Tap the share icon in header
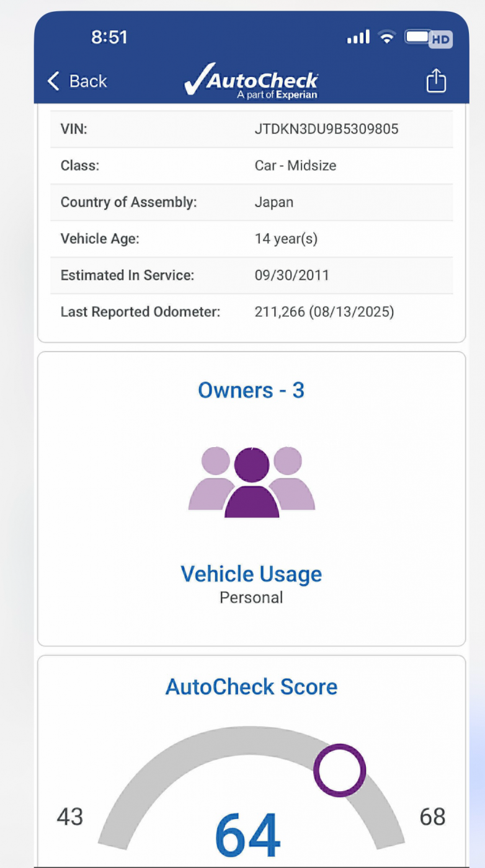485x868 pixels. [x=436, y=81]
